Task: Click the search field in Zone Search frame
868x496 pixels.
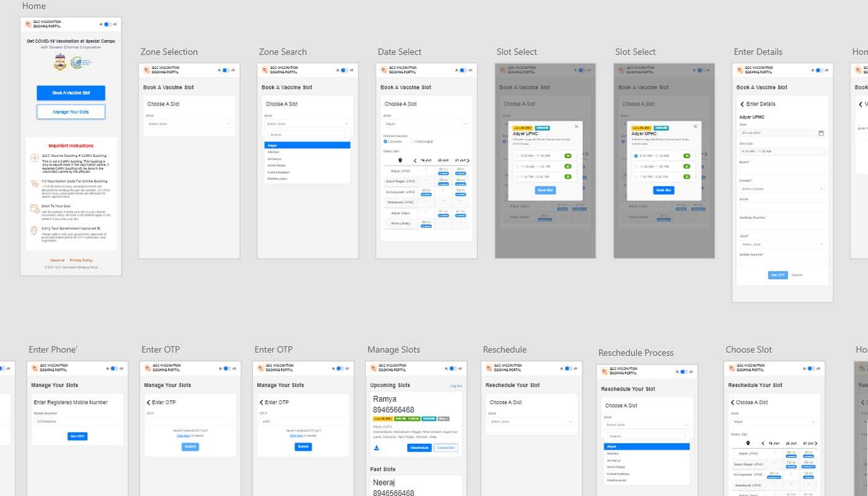Action: 306,135
